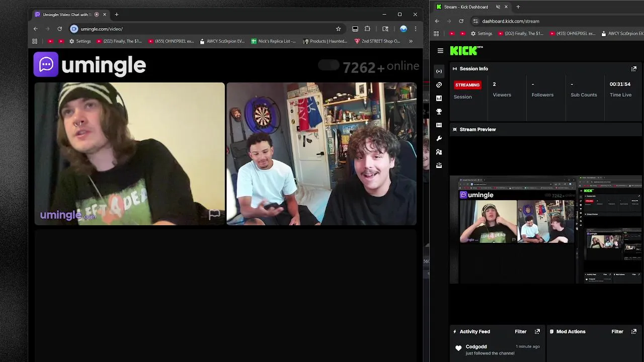The image size is (644, 362).
Task: Open the Stream section in Kick sidebar
Action: click(x=439, y=71)
